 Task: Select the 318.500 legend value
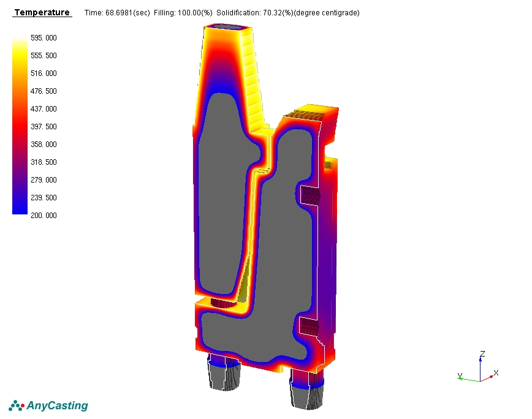coord(44,162)
